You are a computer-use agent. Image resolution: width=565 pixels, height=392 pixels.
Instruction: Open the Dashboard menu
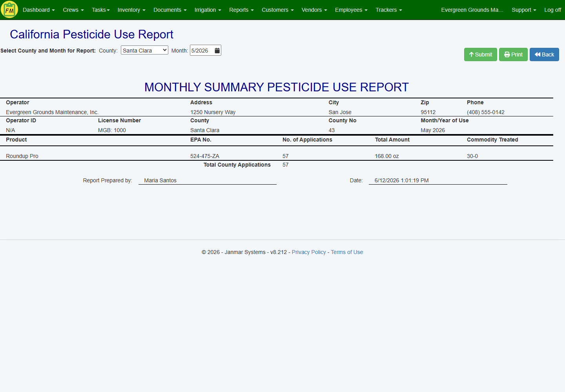[x=39, y=10]
